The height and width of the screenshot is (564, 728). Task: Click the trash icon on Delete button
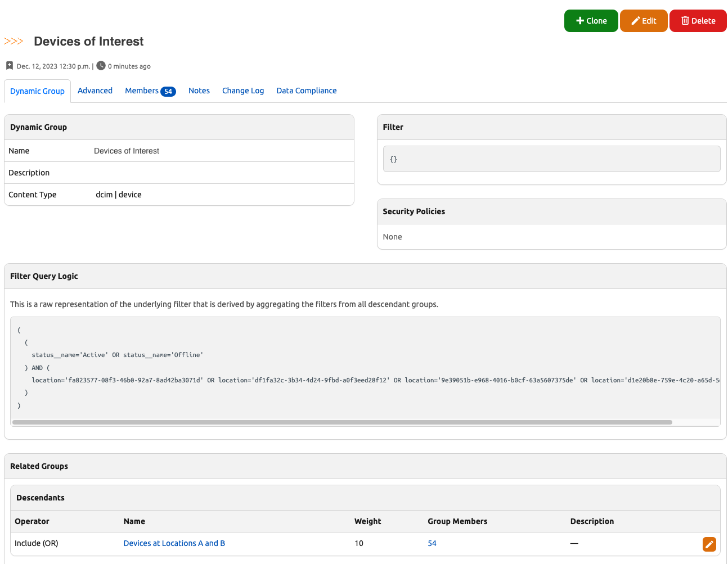coord(685,21)
